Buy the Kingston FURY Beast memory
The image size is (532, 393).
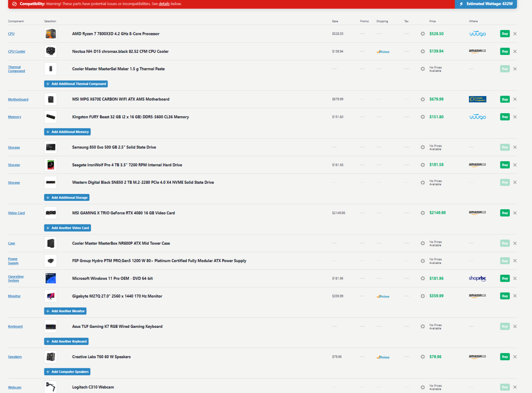tap(505, 117)
